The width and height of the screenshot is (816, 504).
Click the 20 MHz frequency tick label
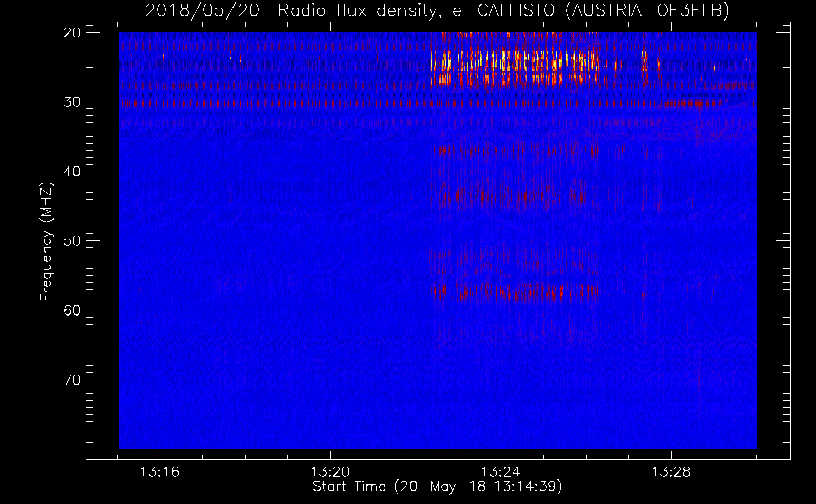click(x=73, y=33)
